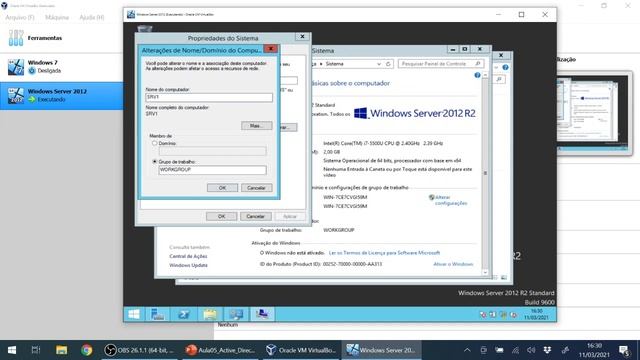The height and width of the screenshot is (360, 640).
Task: Launch Google Chrome from host taskbar
Action: [86, 350]
